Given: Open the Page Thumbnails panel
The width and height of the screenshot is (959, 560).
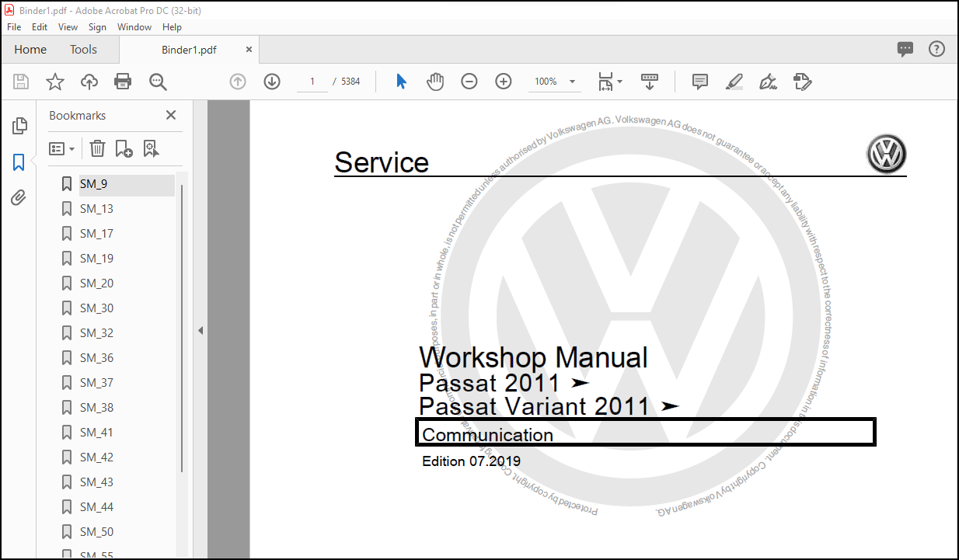Looking at the screenshot, I should 19,126.
